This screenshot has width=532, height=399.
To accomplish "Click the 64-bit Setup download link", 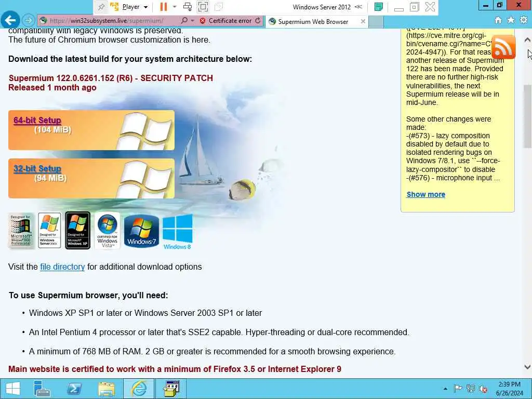I will 37,120.
